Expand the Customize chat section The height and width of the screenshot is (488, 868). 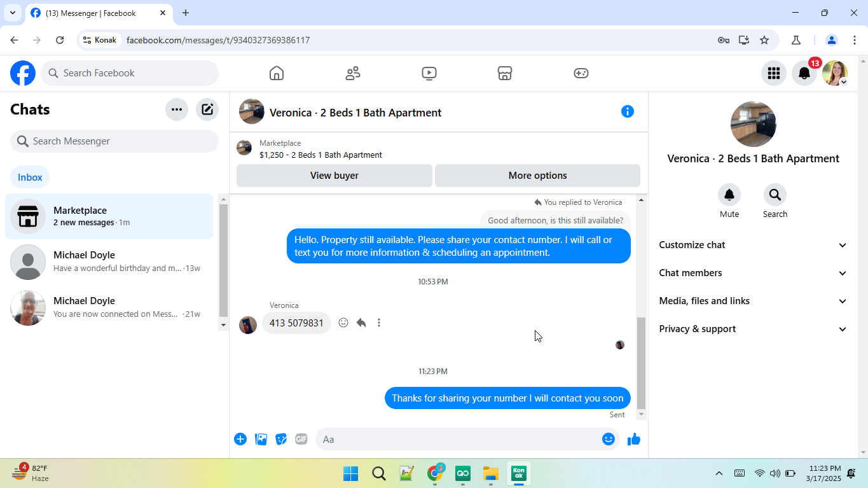pos(754,245)
